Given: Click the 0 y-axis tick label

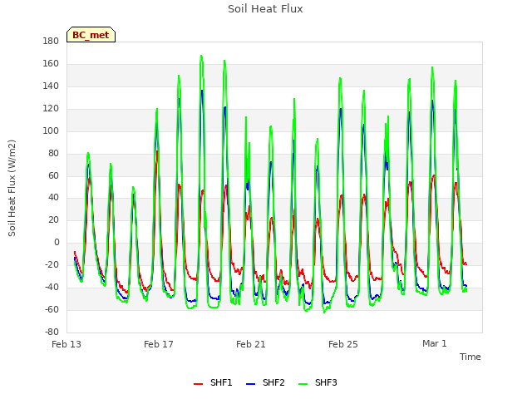Looking at the screenshot, I should point(57,243).
